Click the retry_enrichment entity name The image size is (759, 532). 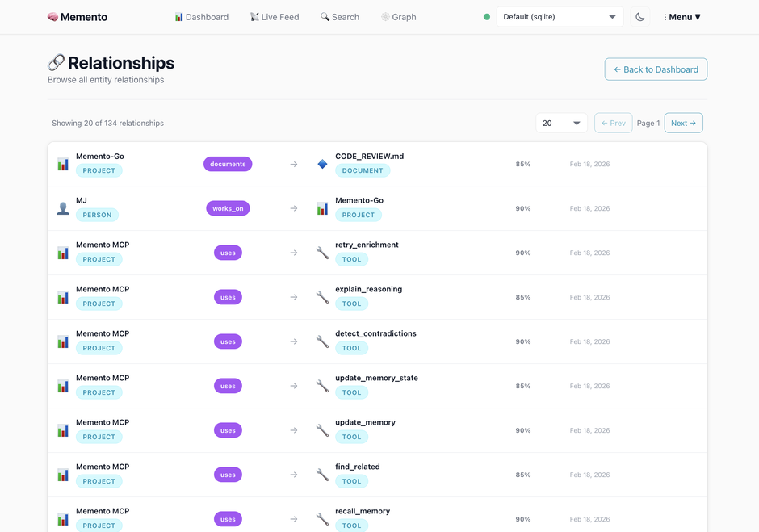point(367,245)
